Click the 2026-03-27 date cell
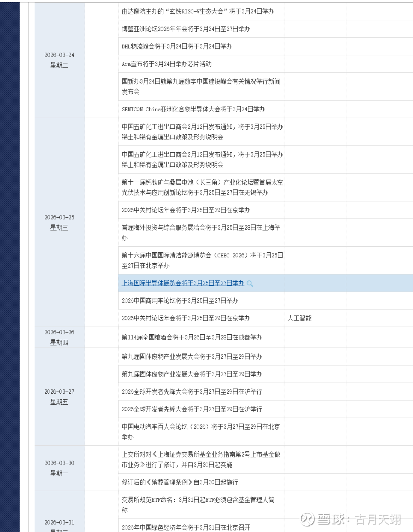 [59, 397]
